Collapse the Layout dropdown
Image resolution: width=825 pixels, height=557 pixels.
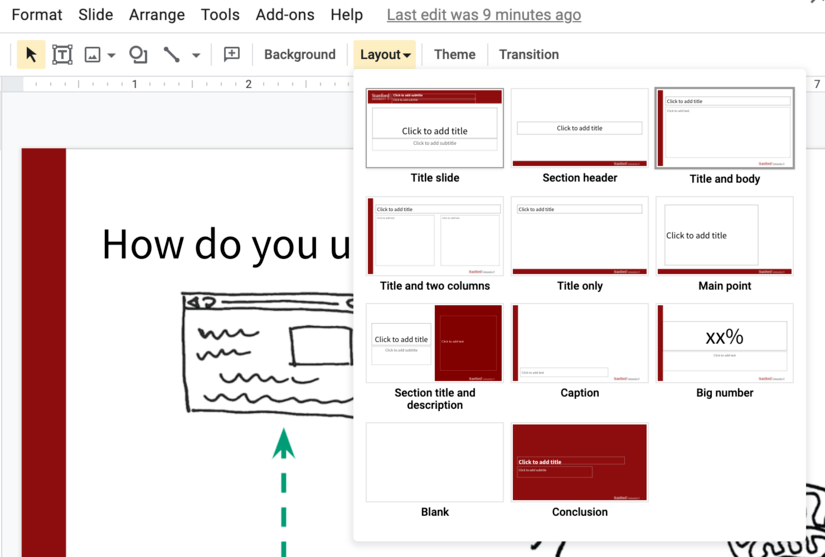385,55
